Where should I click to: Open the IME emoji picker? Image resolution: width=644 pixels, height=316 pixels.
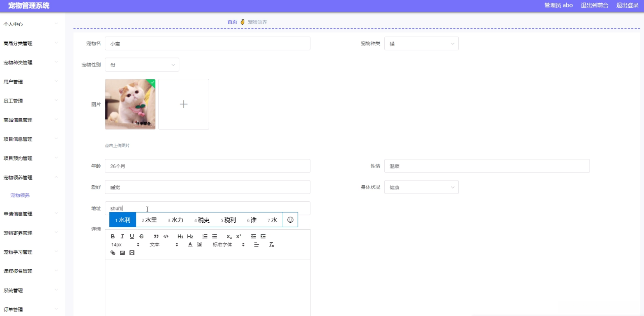pyautogui.click(x=290, y=220)
